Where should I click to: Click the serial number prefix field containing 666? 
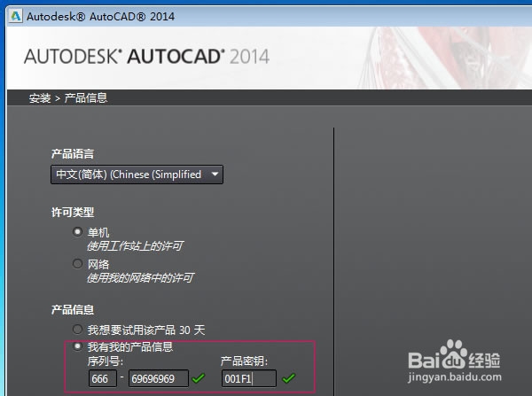[103, 378]
